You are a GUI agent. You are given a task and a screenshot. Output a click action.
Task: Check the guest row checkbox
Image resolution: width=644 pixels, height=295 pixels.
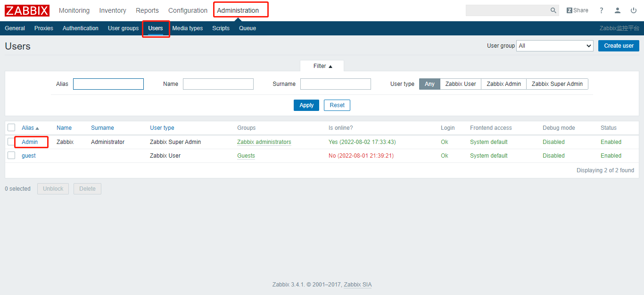tap(11, 155)
